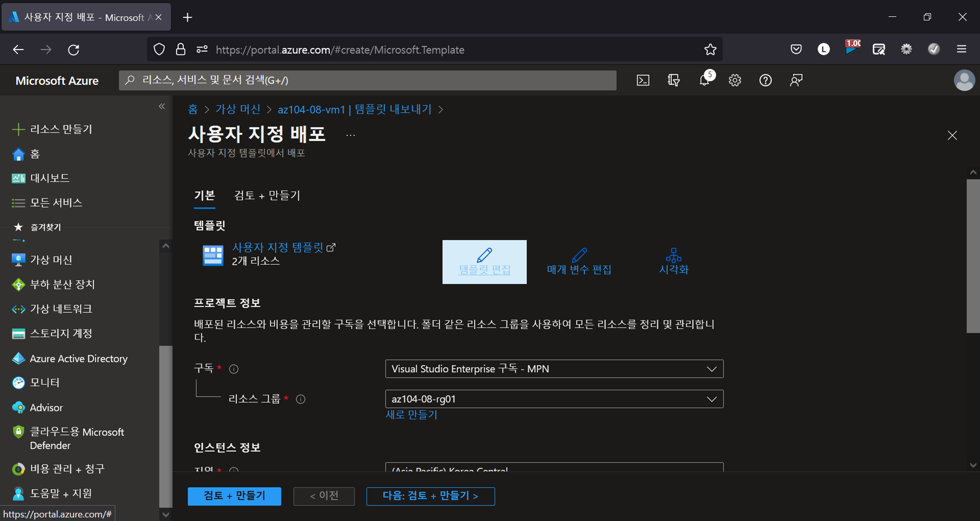Click info icon next to 구독
980x521 pixels.
(x=234, y=369)
